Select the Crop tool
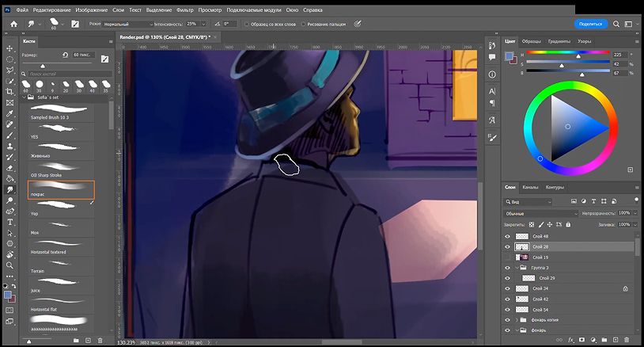644x347 pixels. (x=9, y=92)
